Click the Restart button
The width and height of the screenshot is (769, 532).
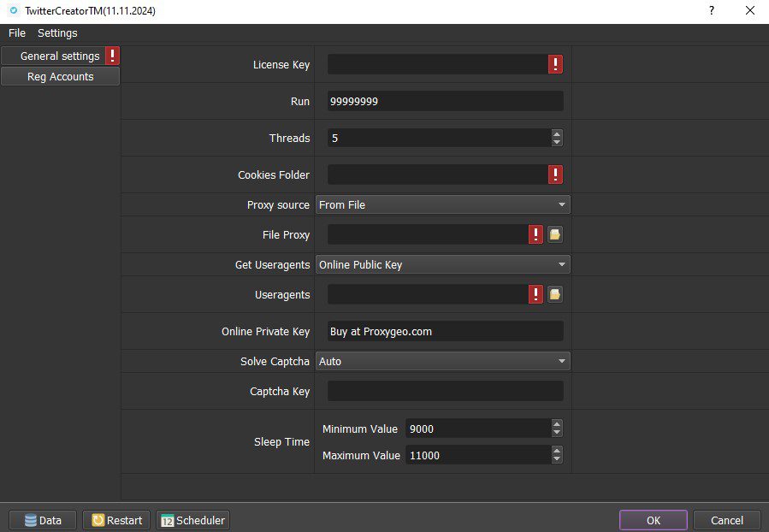116,520
